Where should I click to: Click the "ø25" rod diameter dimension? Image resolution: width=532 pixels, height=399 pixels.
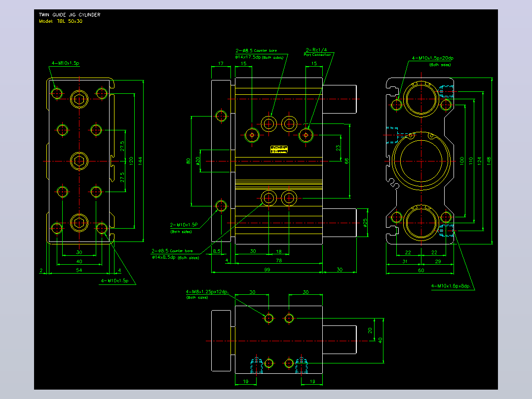(365, 223)
